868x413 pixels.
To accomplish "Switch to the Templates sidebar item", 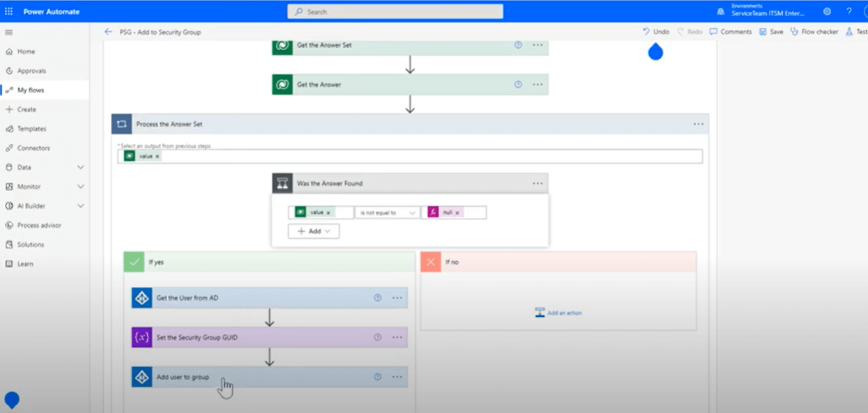I will pos(32,128).
